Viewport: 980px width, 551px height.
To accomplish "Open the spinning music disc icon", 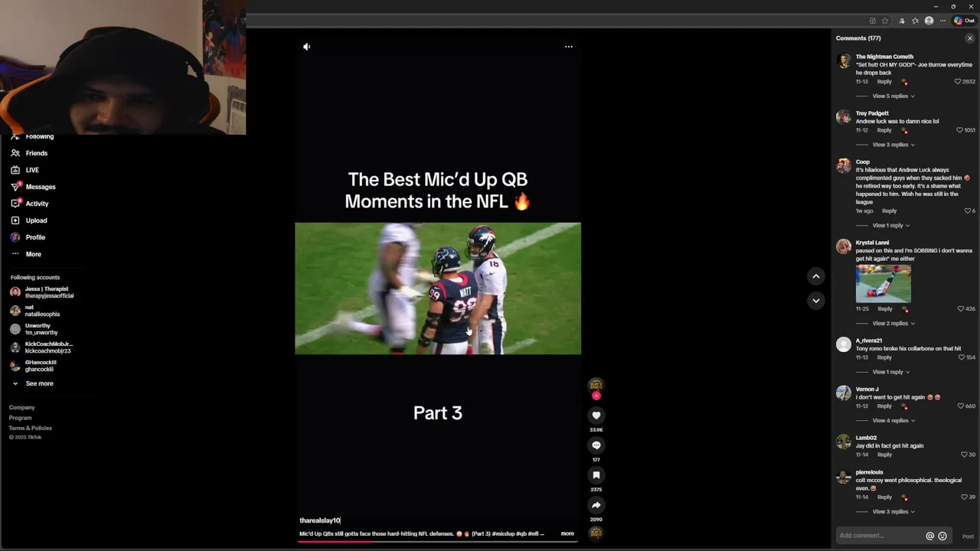I will pos(596,533).
